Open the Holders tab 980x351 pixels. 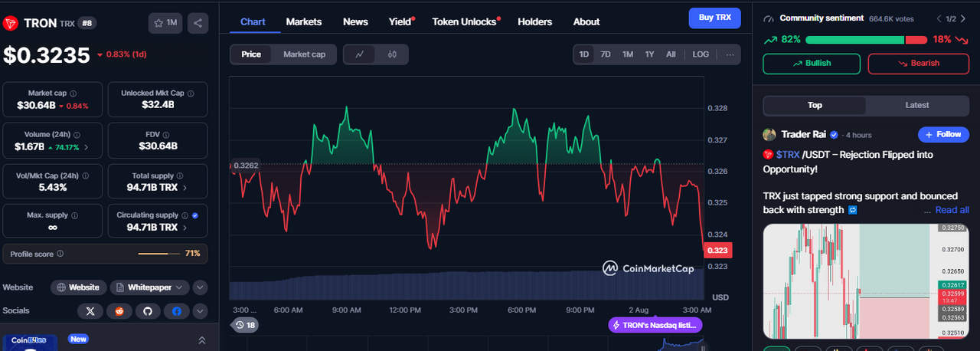pos(534,21)
